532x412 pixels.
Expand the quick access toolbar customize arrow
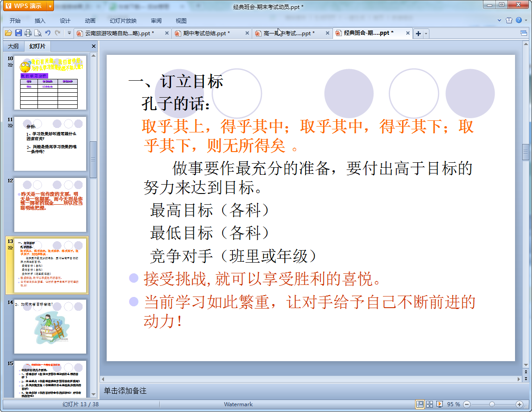pyautogui.click(x=69, y=33)
